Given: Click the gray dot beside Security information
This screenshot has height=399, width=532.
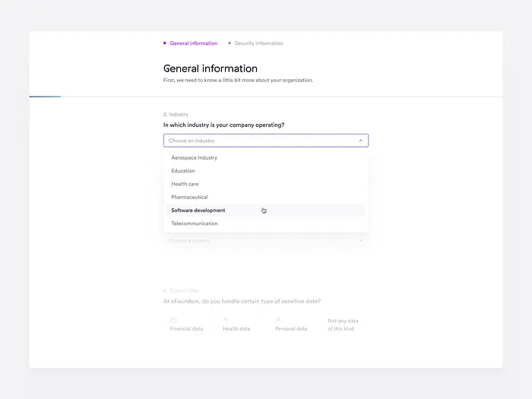Looking at the screenshot, I should 230,43.
